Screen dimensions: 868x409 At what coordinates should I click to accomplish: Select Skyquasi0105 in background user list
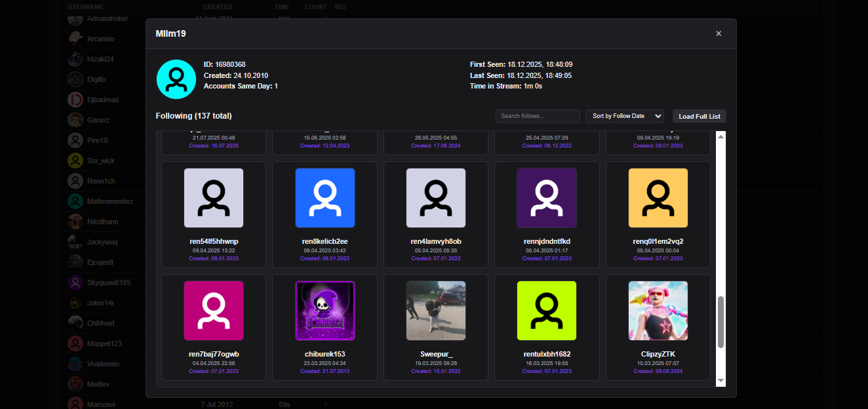tap(109, 282)
